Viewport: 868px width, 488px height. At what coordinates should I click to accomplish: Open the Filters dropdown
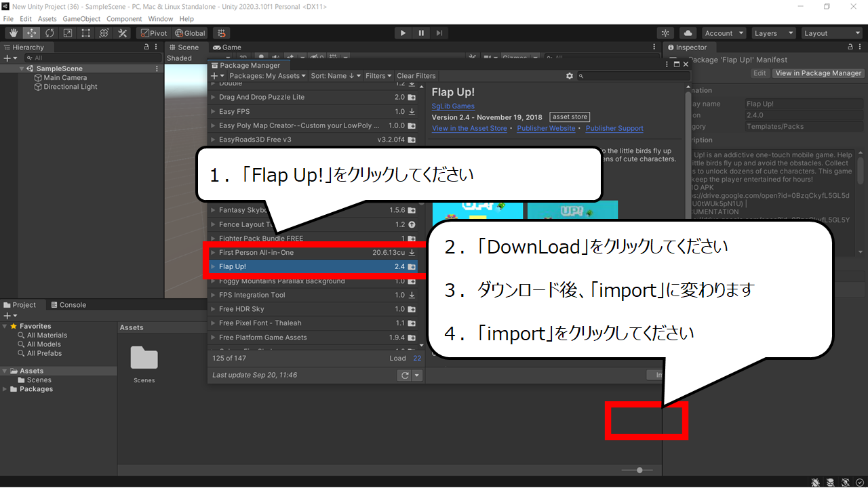378,76
